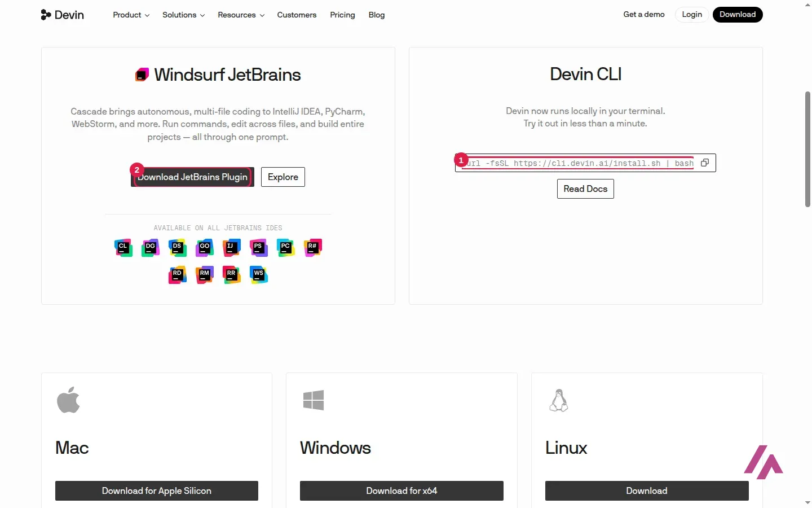Screen dimensions: 812x508
Task: Click the Windsurf JetBrains logo icon
Action: [142, 75]
